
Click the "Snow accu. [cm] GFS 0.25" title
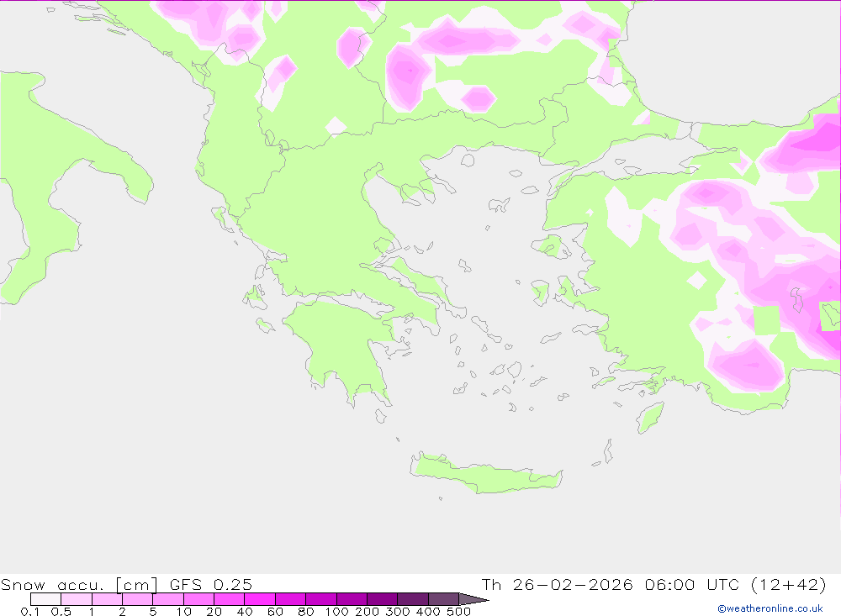(126, 584)
